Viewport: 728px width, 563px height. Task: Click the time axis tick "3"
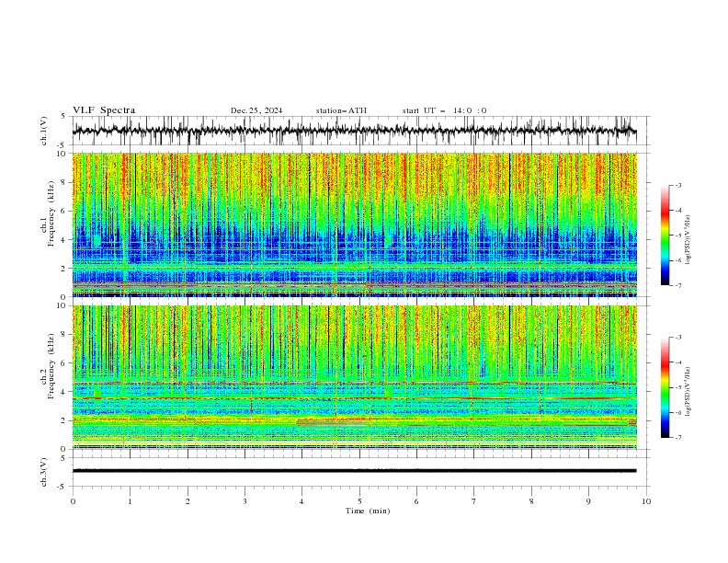click(245, 501)
